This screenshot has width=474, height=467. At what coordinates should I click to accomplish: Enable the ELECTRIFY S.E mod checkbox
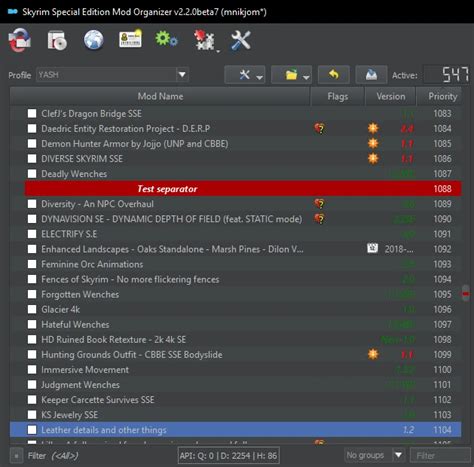pos(32,234)
